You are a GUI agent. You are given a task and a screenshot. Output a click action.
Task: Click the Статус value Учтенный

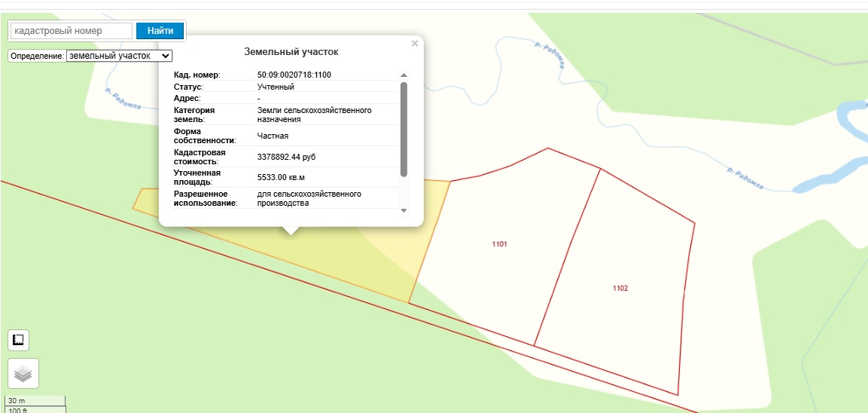[x=276, y=87]
